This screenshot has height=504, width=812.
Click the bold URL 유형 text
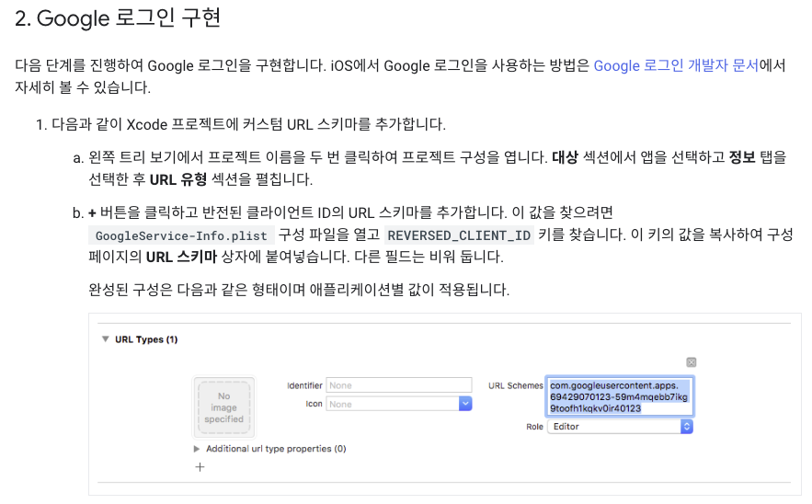click(x=178, y=179)
